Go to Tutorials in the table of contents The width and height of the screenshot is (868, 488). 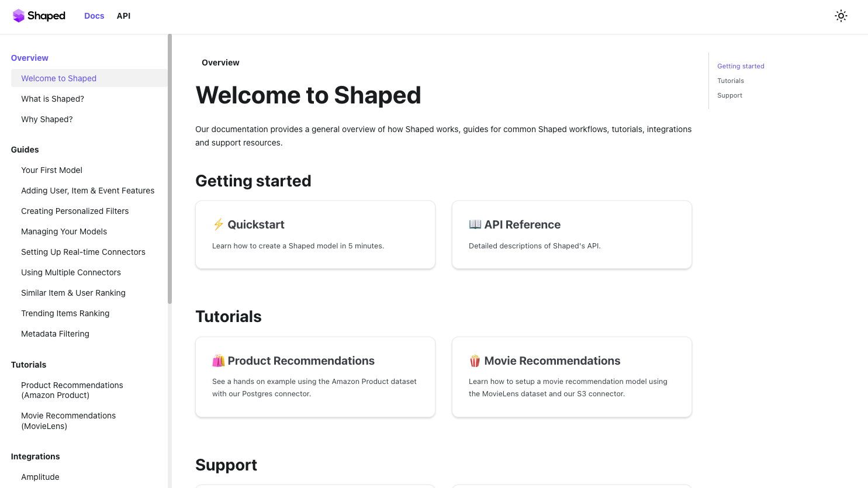[731, 81]
